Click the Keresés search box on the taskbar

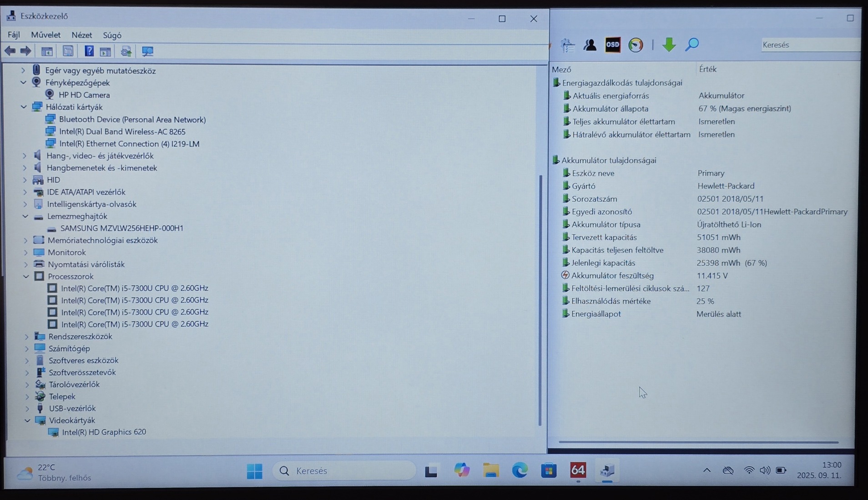click(x=344, y=471)
